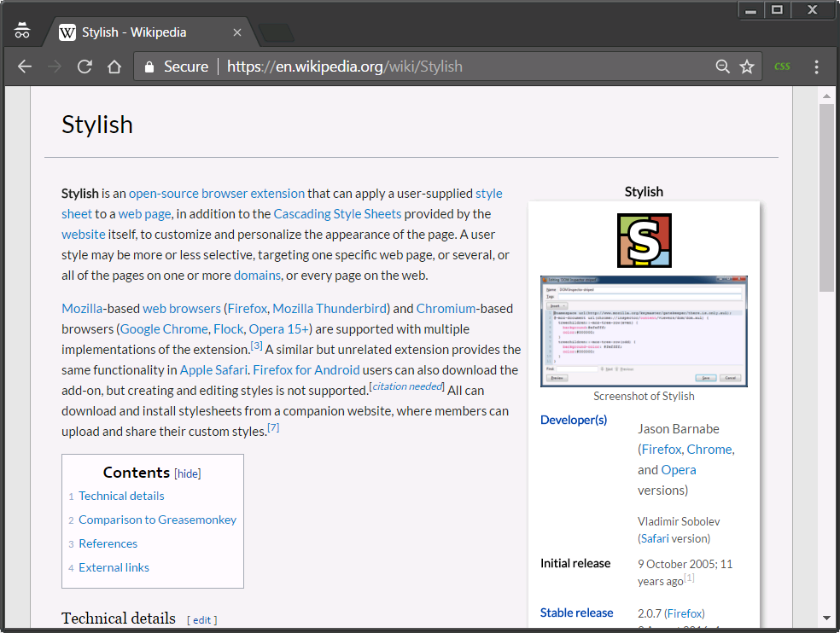Follow the website link in intro
Screen dimensions: 840x633
84,234
